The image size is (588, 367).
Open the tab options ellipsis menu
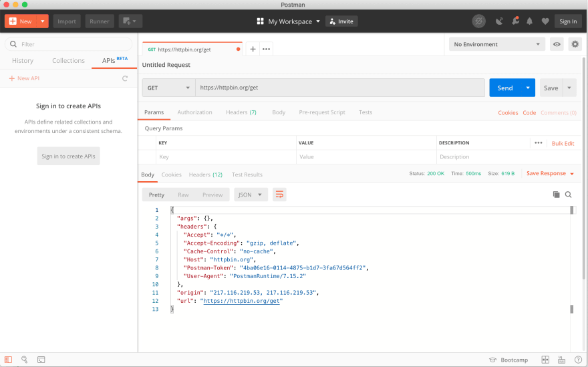click(x=266, y=49)
